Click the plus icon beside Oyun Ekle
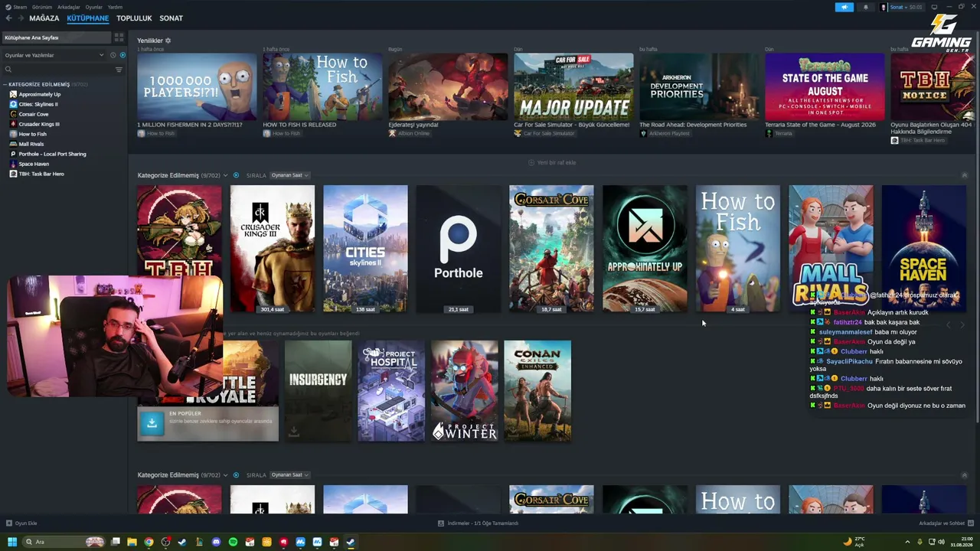This screenshot has height=551, width=980. (9, 523)
